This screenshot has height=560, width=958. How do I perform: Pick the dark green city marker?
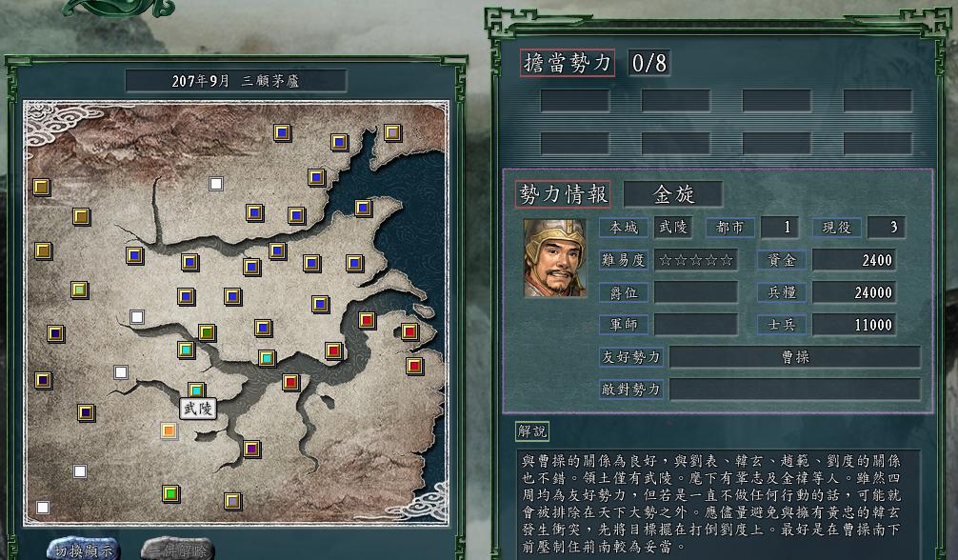click(207, 332)
